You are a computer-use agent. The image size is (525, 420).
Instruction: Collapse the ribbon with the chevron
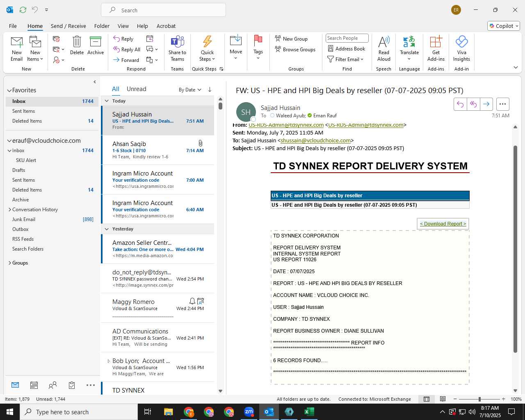[x=516, y=68]
